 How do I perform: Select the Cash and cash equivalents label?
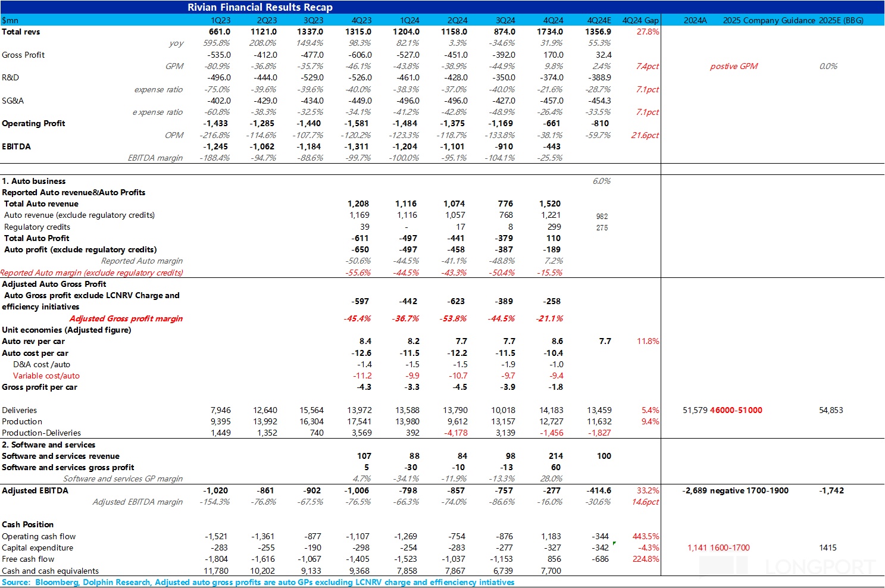click(50, 571)
